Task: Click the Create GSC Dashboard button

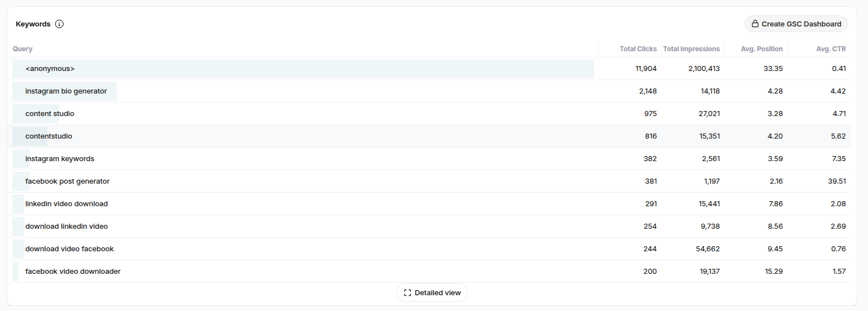Action: click(796, 24)
